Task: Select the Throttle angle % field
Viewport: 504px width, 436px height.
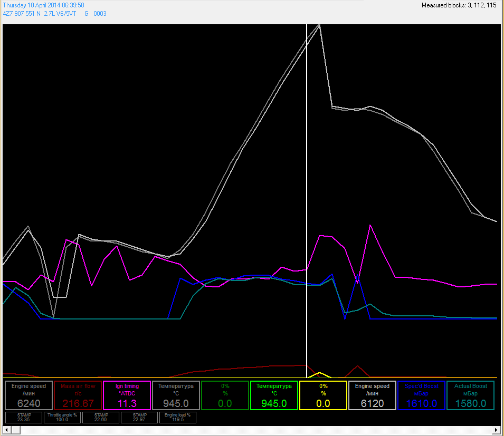Action: [62, 418]
